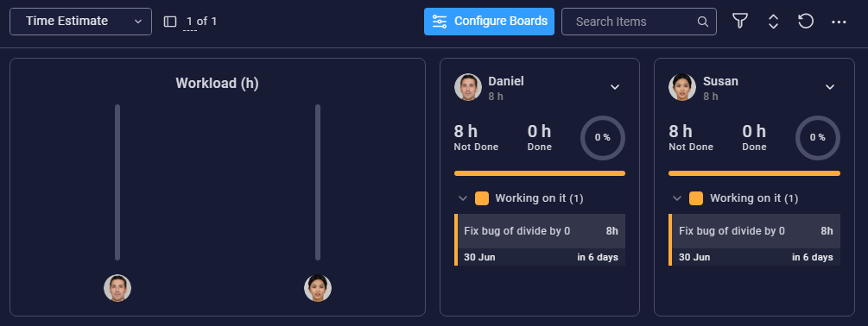This screenshot has width=868, height=326.
Task: Click Daniel's avatar under the workload chart
Action: point(117,288)
